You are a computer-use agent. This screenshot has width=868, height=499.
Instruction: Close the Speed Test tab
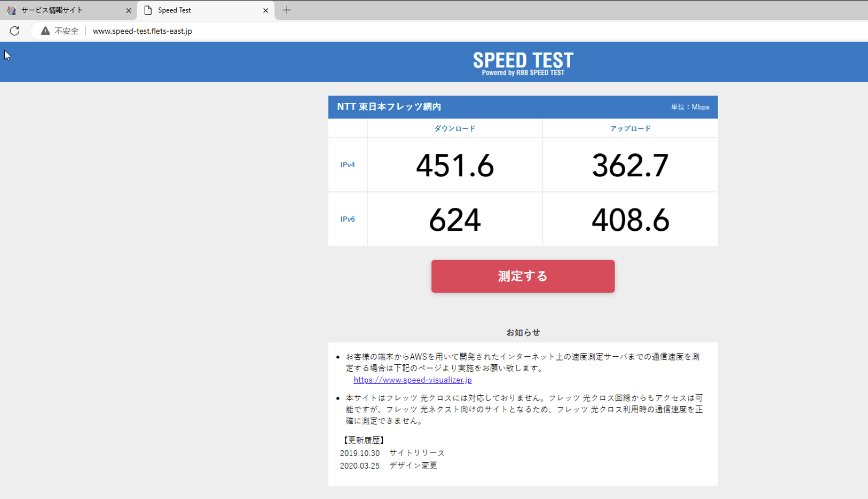pyautogui.click(x=266, y=10)
